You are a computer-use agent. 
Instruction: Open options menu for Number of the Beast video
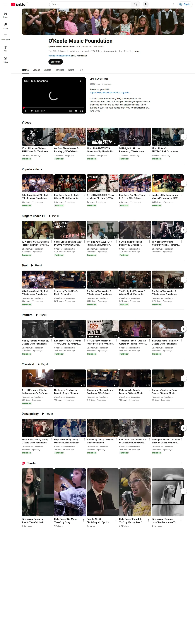182,195
